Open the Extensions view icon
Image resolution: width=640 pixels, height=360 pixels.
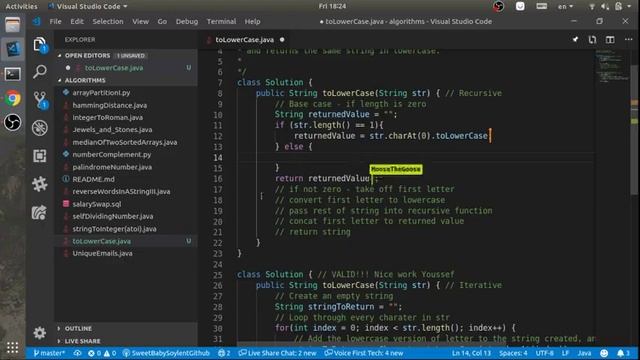pos(40,156)
